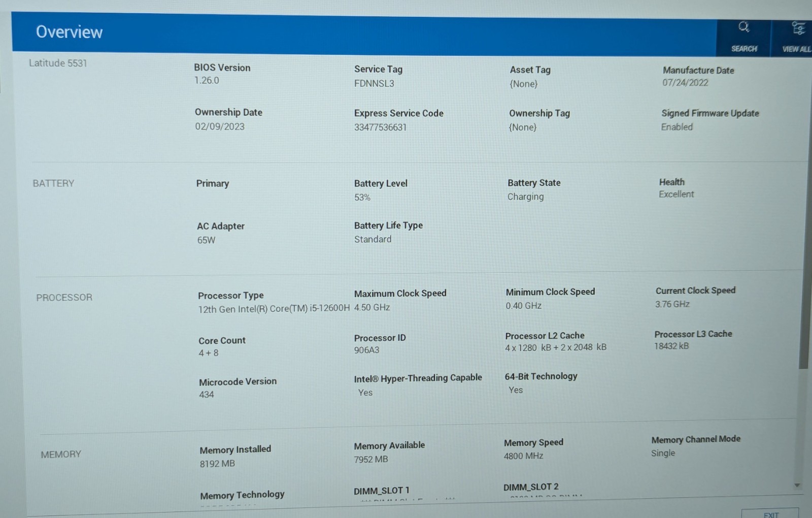Screen dimensions: 812x518
Task: Click the DIMM_SLOT 2 label
Action: 531,487
